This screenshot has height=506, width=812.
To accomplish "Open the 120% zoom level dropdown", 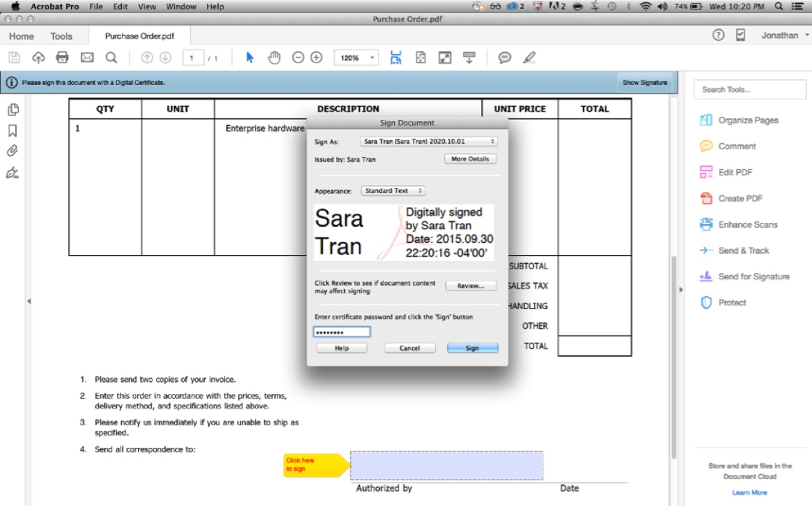I will 356,58.
